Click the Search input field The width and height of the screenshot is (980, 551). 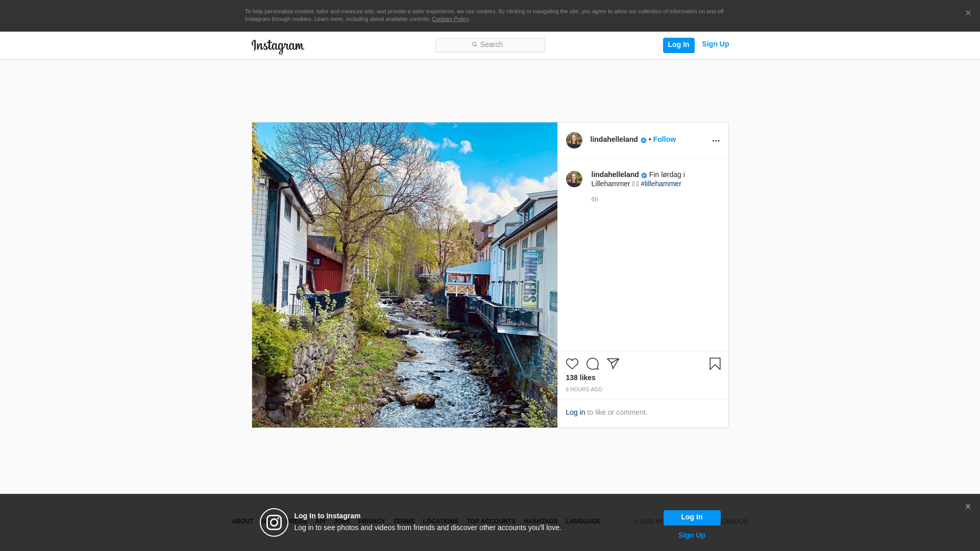coord(490,45)
